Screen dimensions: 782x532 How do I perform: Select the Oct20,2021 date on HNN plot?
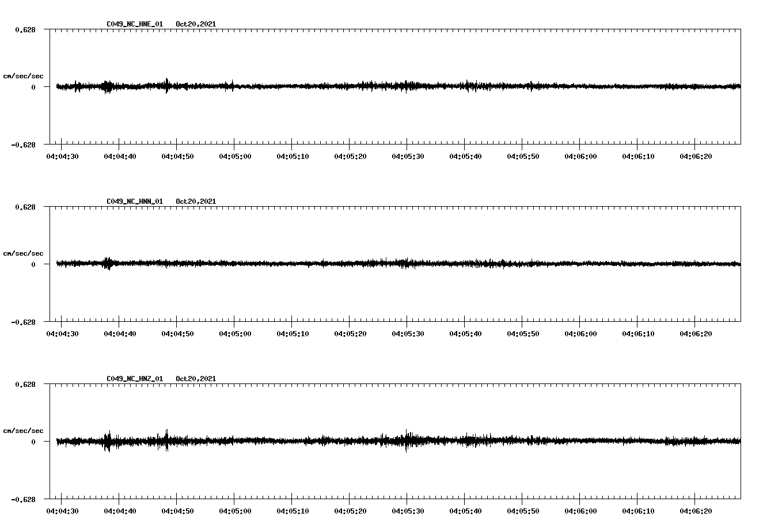[x=196, y=202]
